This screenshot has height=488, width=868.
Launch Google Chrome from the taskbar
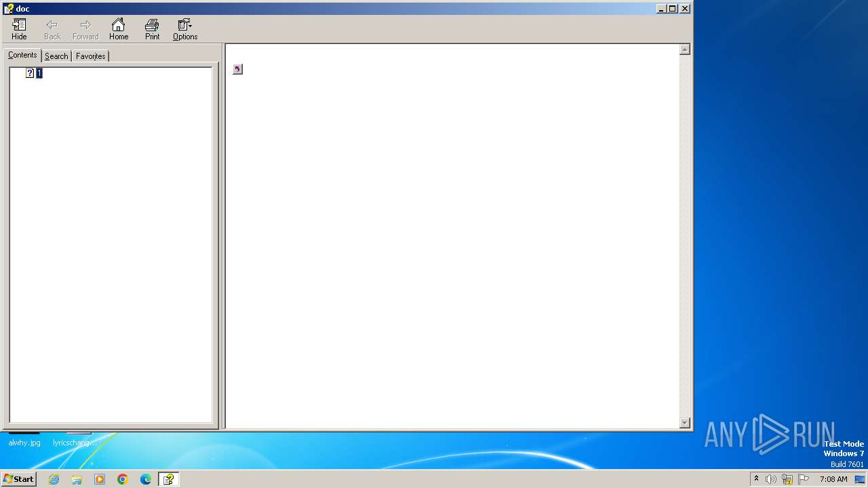coord(123,479)
